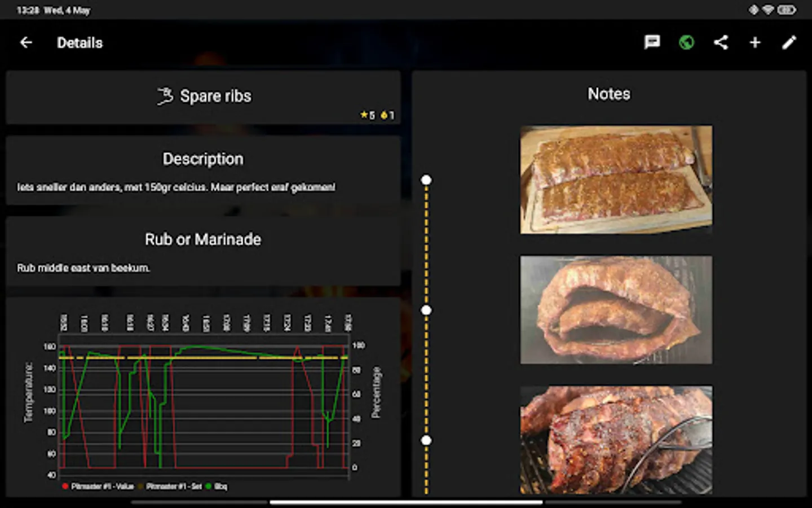Tap the yellow star rating icon

364,115
